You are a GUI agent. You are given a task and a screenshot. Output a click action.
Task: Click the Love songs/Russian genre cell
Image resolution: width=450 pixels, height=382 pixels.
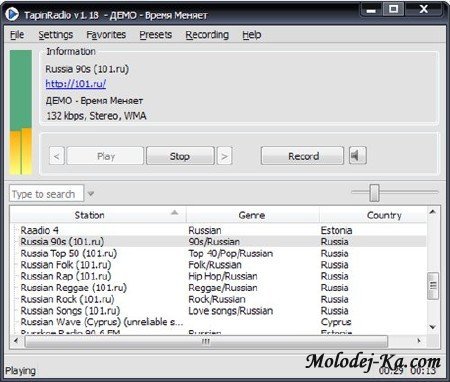tap(231, 311)
